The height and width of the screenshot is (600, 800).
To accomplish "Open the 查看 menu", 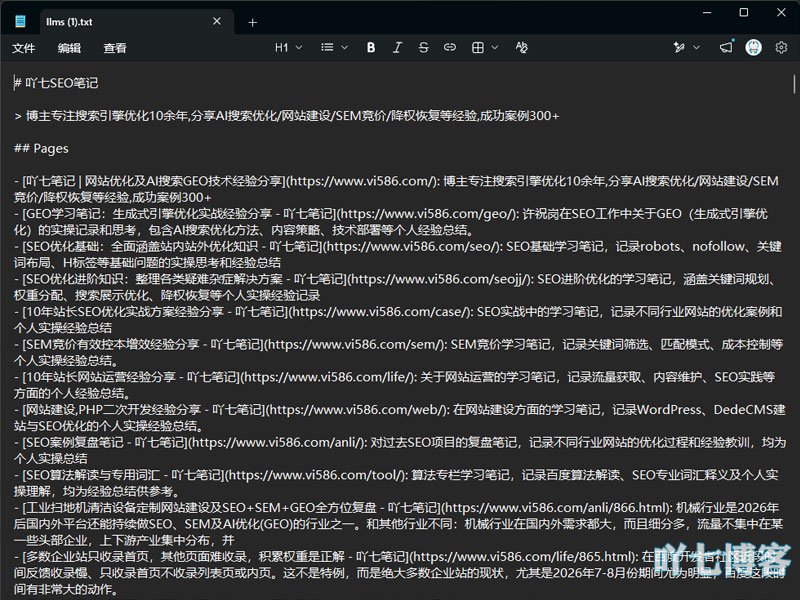I will [115, 48].
